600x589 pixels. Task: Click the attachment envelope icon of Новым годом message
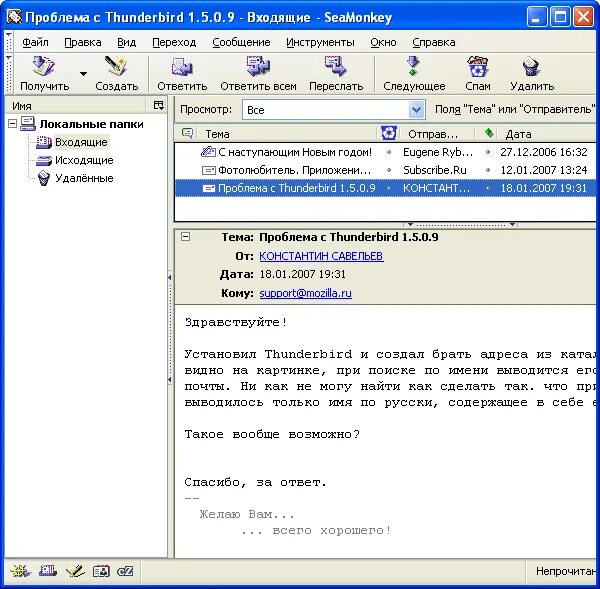pos(208,152)
